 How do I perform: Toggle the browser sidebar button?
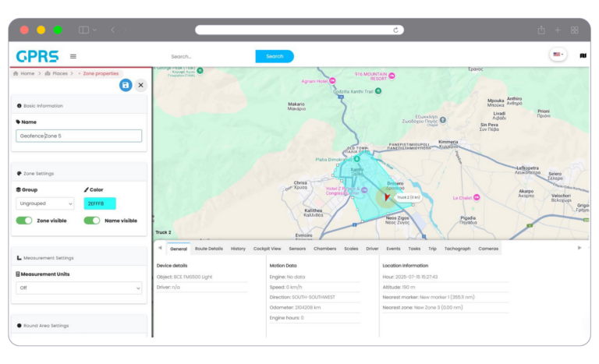click(x=83, y=30)
